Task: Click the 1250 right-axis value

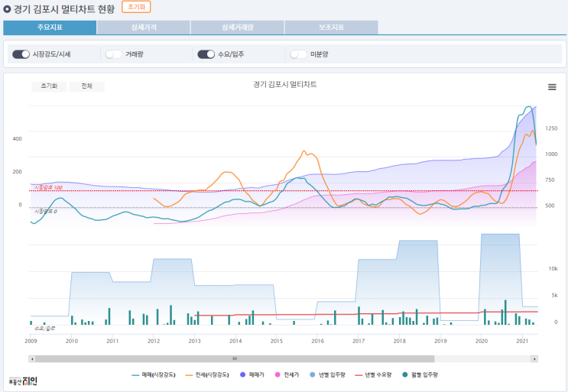Action: click(551, 128)
